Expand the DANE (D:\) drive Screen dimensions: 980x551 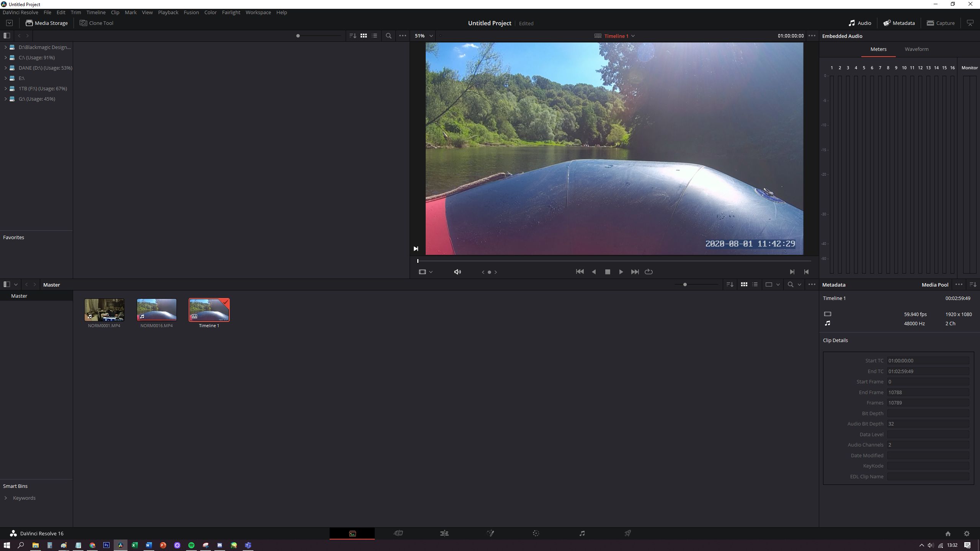point(5,68)
